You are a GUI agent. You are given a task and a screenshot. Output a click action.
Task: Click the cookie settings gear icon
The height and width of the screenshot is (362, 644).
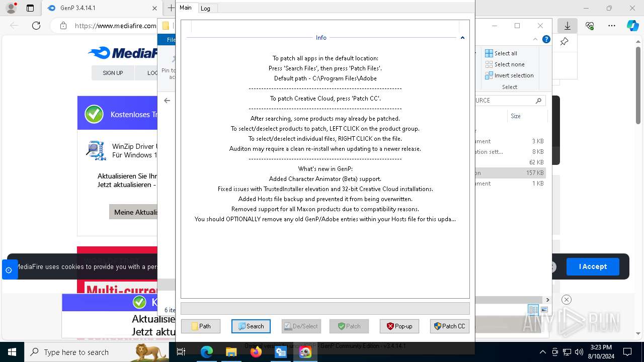click(9, 270)
